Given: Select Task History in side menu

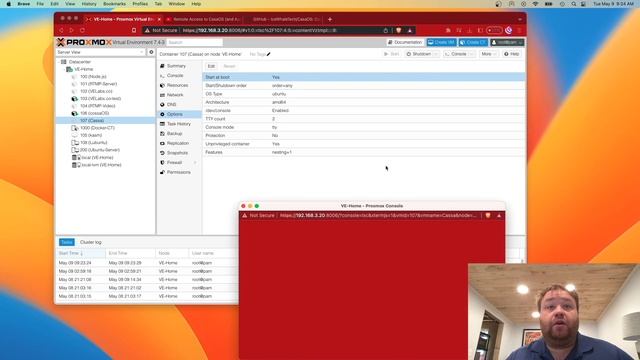Looking at the screenshot, I should tap(179, 124).
